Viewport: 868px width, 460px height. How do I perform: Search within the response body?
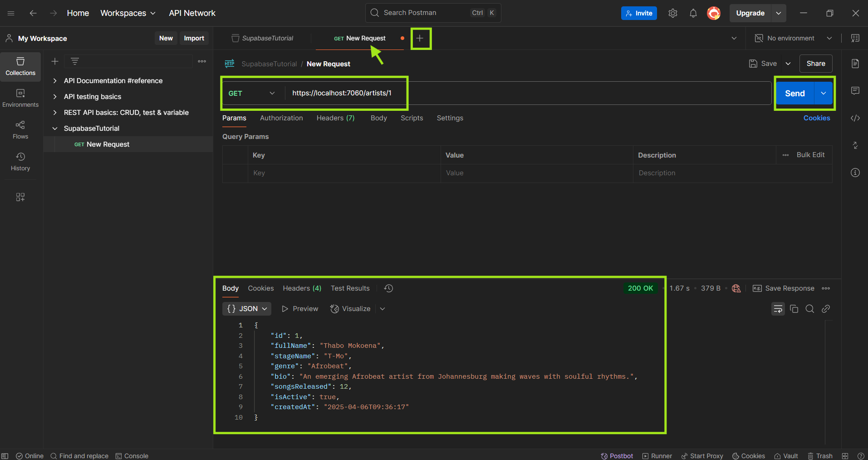(x=810, y=309)
